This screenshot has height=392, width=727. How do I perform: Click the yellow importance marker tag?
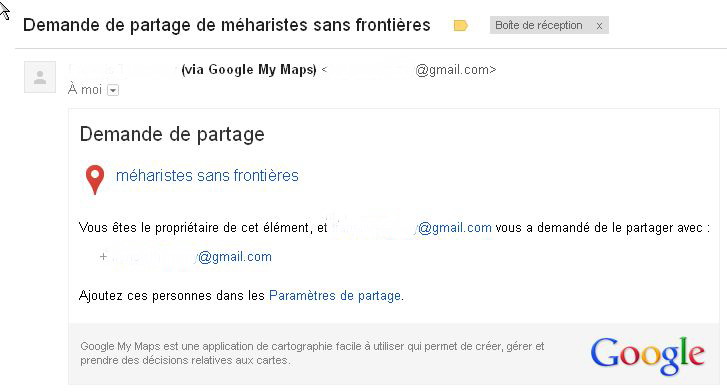point(460,26)
